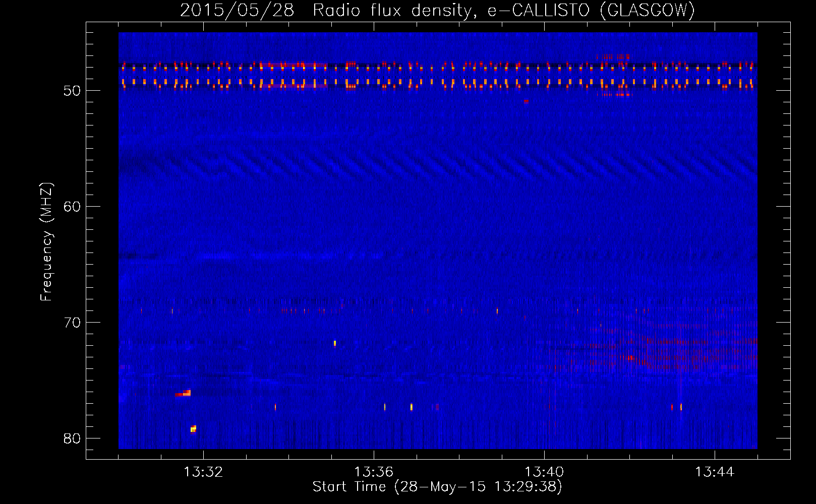The width and height of the screenshot is (816, 504).
Task: Click the red-orange streak near 76 MHz
Action: [x=183, y=393]
